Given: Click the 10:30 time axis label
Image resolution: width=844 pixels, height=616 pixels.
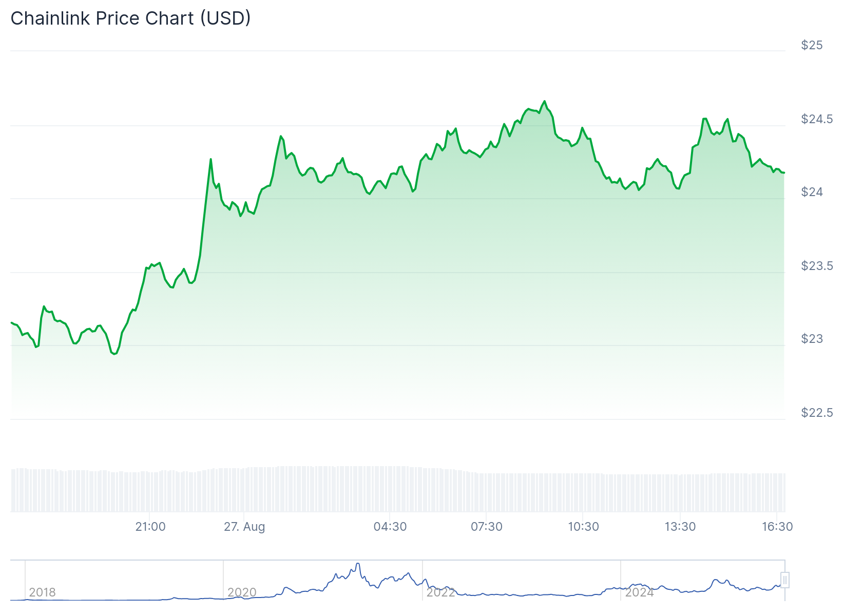Looking at the screenshot, I should coord(583,527).
